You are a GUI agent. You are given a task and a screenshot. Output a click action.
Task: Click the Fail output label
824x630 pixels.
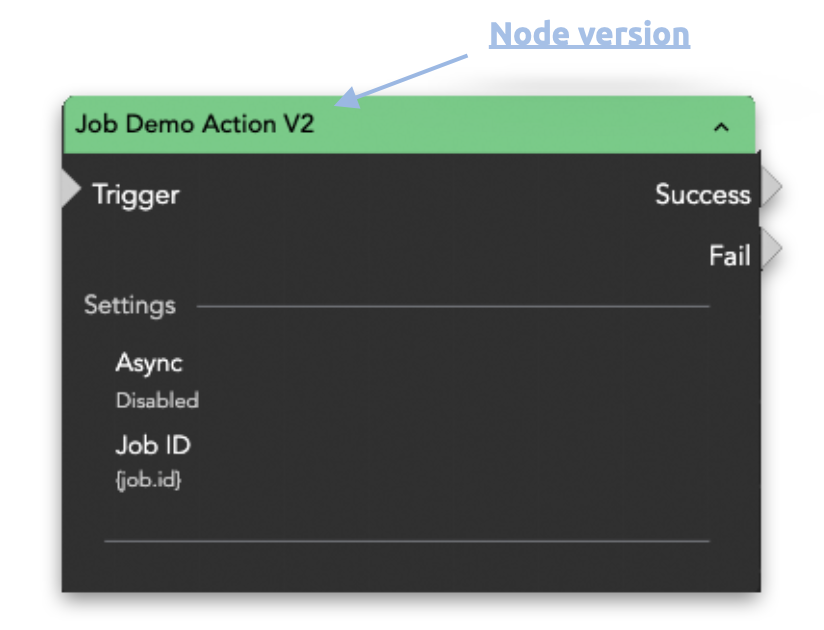pos(729,255)
